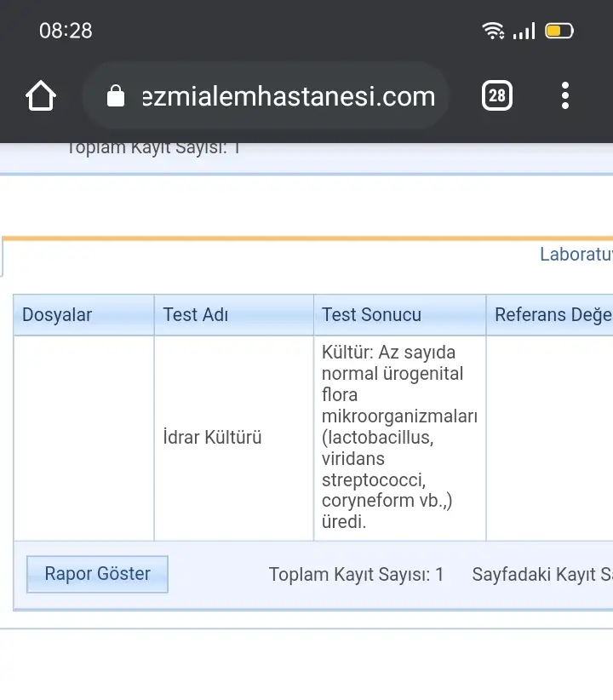Image resolution: width=613 pixels, height=700 pixels.
Task: Click the Sayfadaki Kayıt Sayısı label
Action: pyautogui.click(x=542, y=575)
